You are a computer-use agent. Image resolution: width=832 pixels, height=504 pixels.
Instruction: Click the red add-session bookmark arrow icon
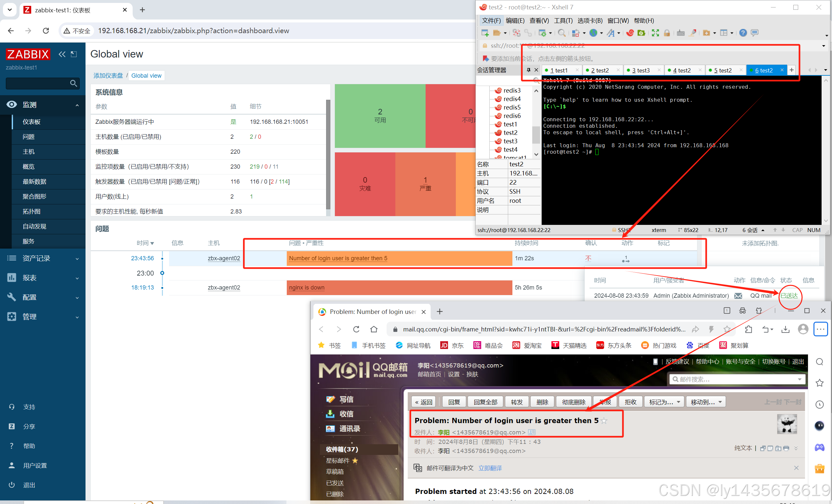485,58
